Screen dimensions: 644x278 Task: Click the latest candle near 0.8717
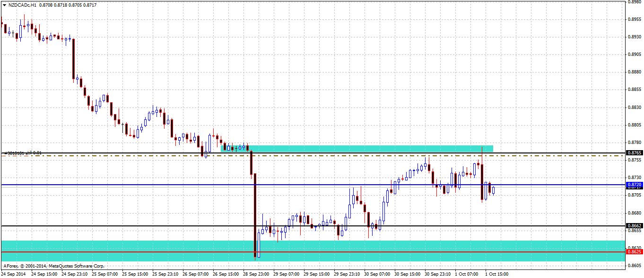coord(493,190)
